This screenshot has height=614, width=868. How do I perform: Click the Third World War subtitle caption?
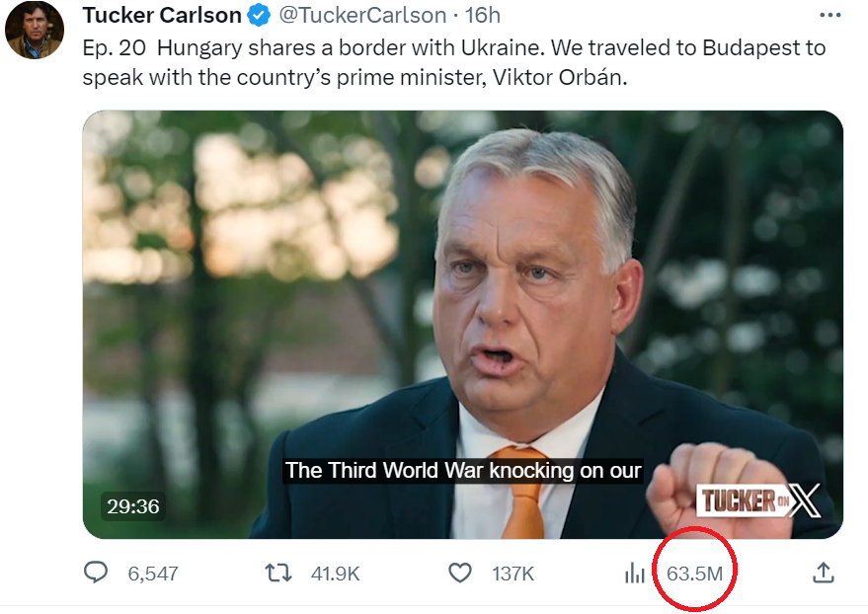tap(463, 470)
